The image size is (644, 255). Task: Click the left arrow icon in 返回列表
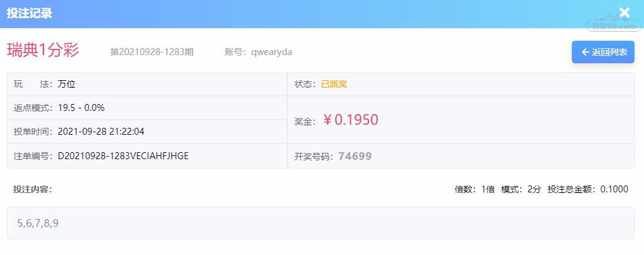(x=585, y=52)
